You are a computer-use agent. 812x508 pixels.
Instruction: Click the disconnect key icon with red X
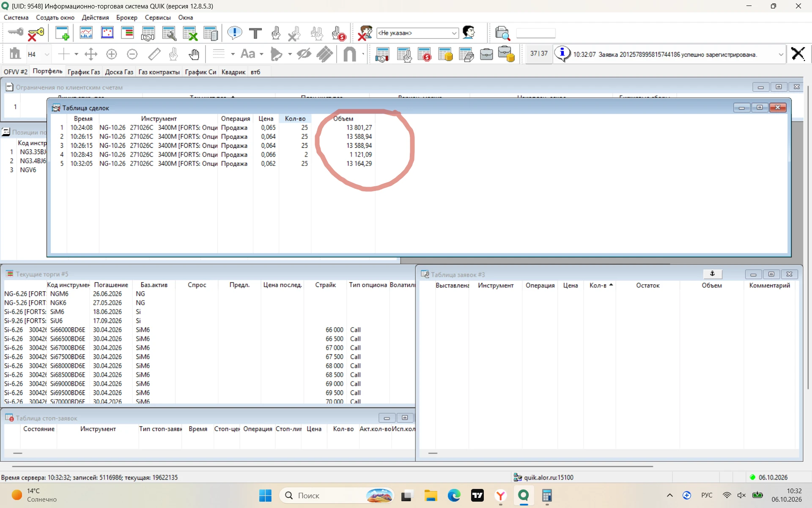[x=36, y=33]
